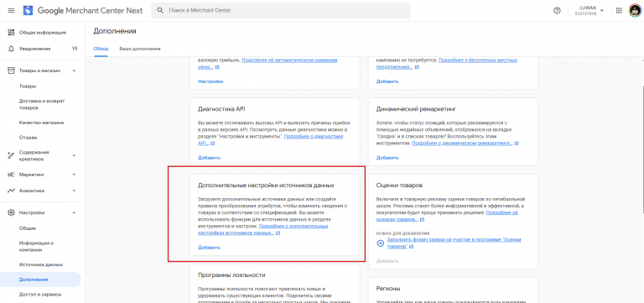Open Информация о компании
The width and height of the screenshot is (644, 303).
pos(37,246)
